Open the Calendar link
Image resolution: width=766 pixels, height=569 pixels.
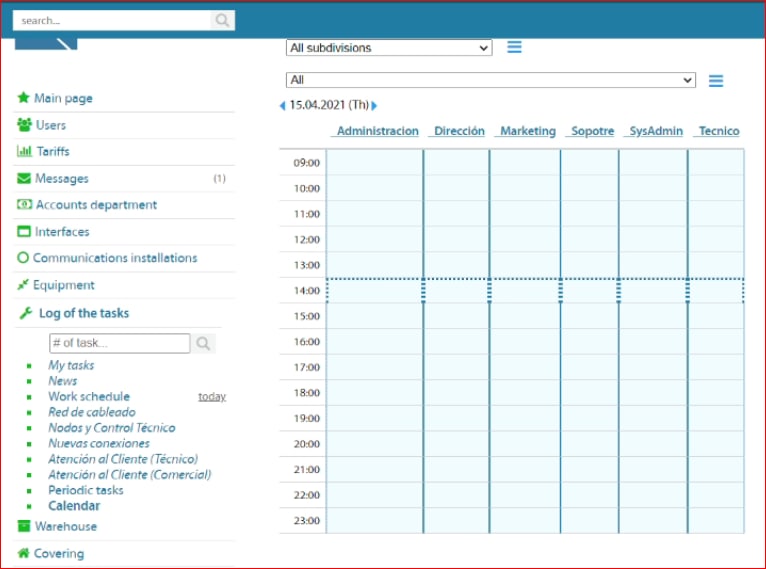point(74,506)
